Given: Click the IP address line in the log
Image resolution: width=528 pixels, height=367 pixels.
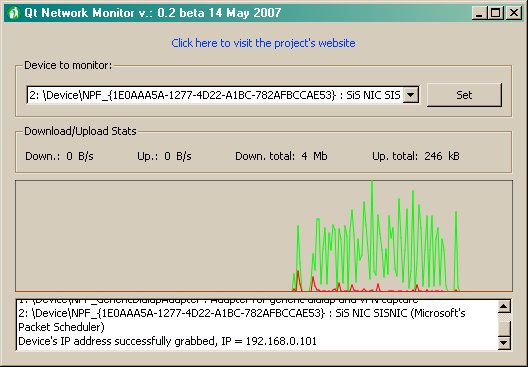Looking at the screenshot, I should pyautogui.click(x=167, y=341).
